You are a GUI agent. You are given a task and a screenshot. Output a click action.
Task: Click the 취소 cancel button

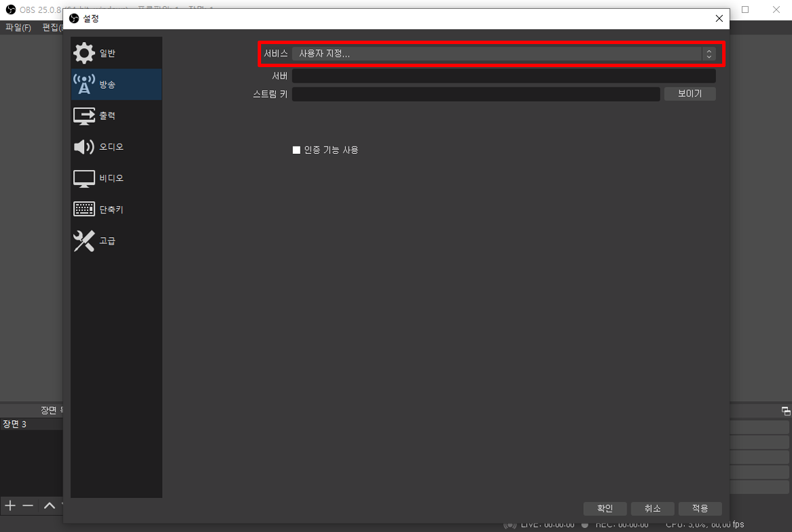click(x=652, y=508)
